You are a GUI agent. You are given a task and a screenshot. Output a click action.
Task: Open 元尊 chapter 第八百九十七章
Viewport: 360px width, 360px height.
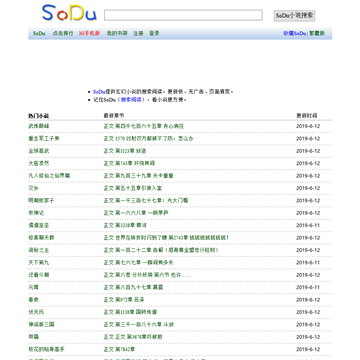point(133,287)
